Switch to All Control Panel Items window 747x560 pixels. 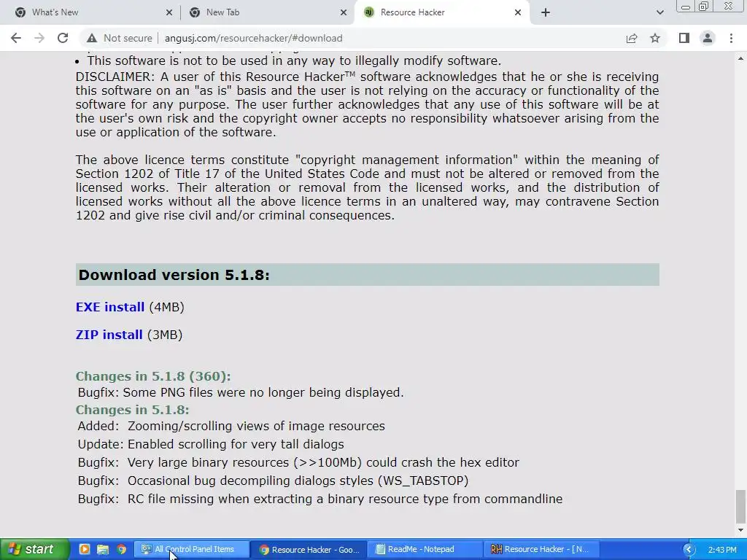pos(192,549)
